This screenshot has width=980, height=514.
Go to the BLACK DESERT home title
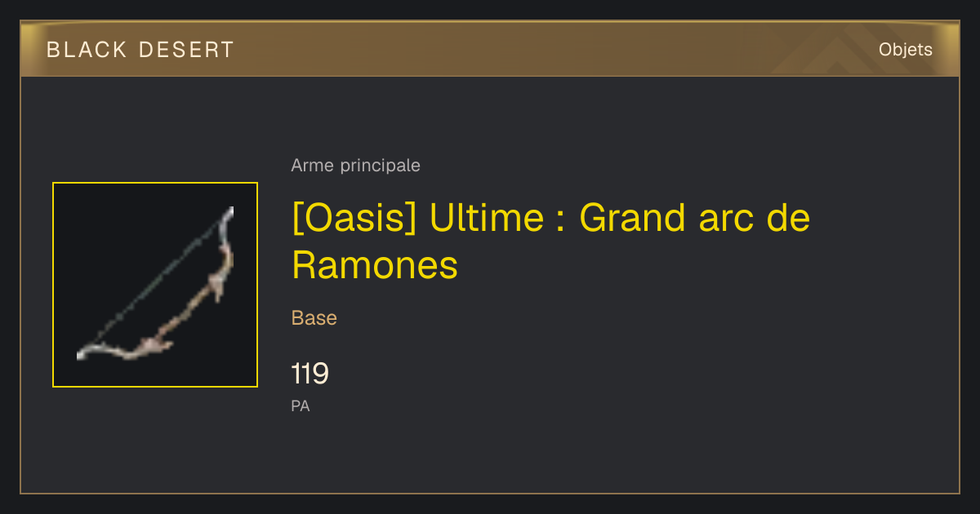[140, 50]
